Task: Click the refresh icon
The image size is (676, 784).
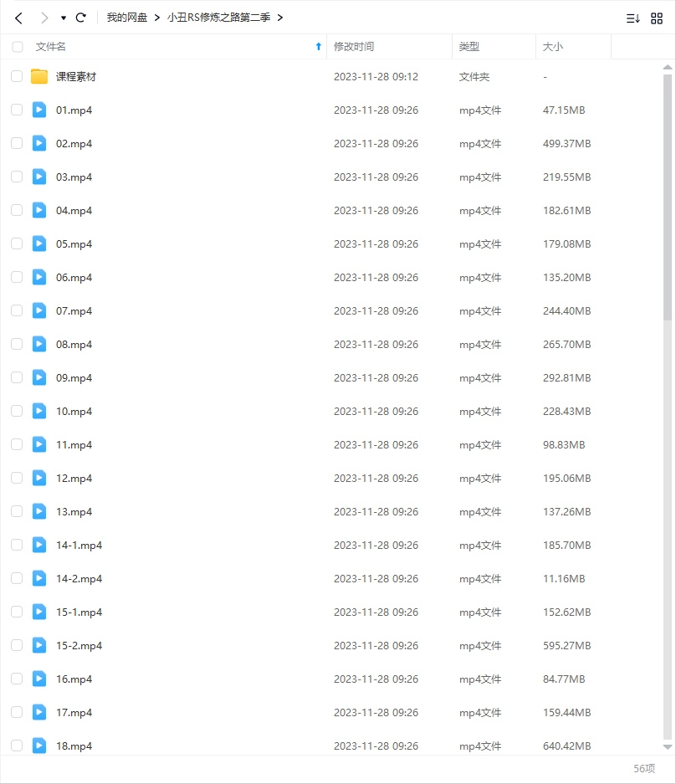Action: click(x=81, y=18)
